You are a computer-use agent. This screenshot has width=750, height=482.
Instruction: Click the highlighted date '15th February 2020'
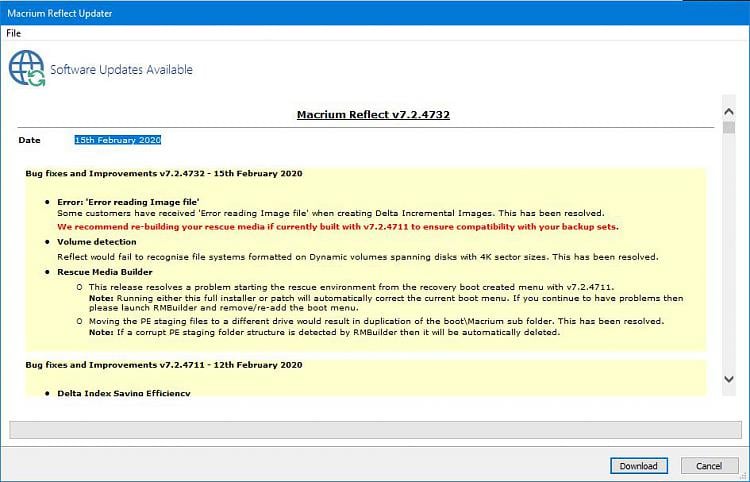[118, 140]
